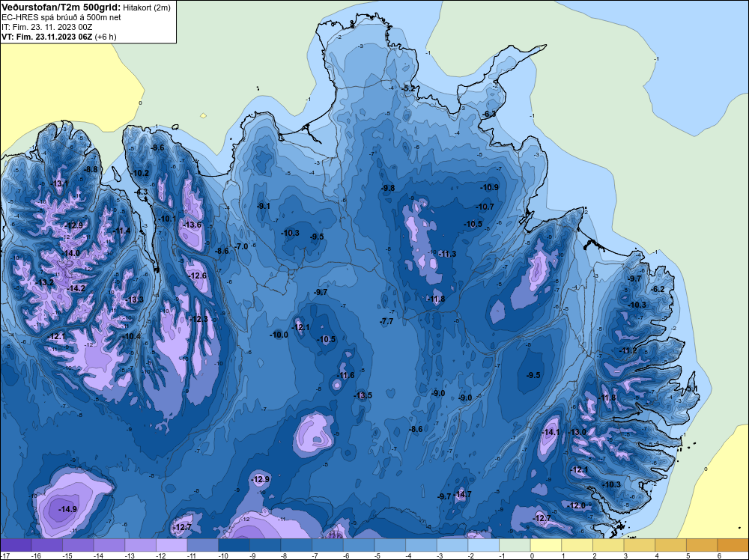Click the legend swatch between 0 and 1
Image resolution: width=749 pixels, height=560 pixels.
tap(546, 545)
